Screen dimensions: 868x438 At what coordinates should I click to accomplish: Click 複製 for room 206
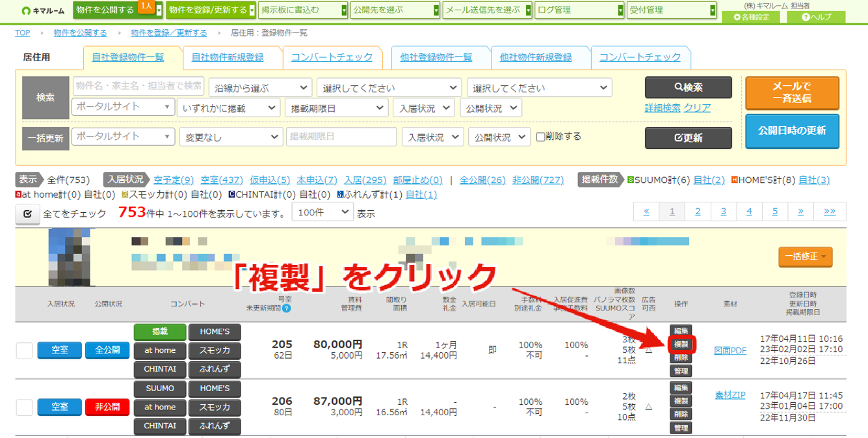[x=681, y=401]
